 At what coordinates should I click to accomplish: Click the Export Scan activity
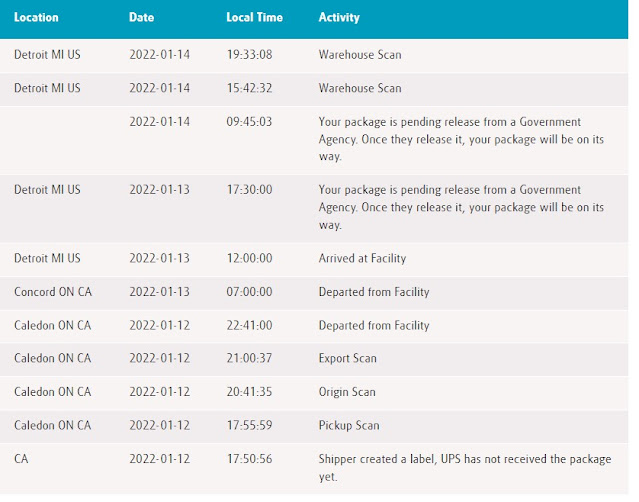click(347, 358)
